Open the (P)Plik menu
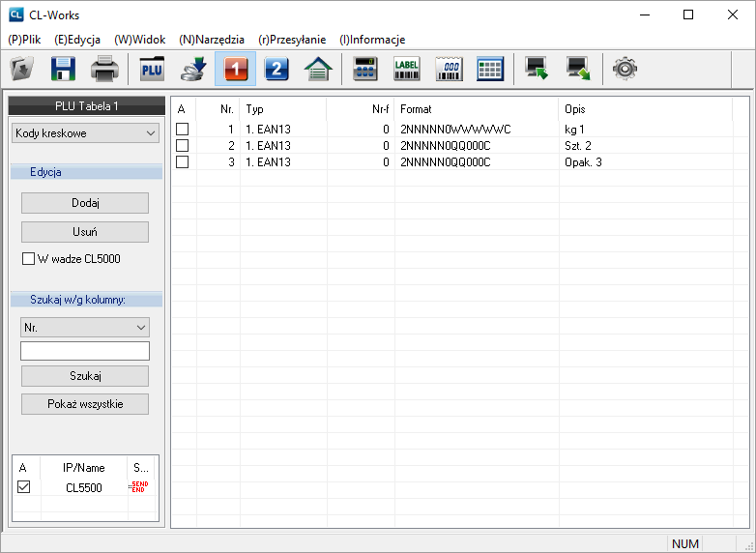This screenshot has width=756, height=553. [24, 40]
